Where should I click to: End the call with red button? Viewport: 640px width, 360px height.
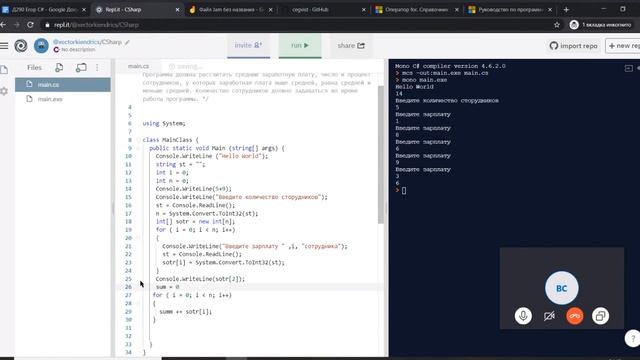575,316
